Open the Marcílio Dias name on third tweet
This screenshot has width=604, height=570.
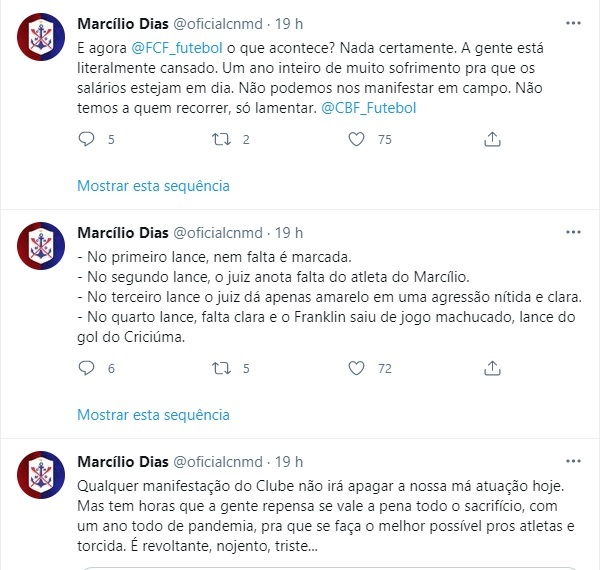(123, 461)
